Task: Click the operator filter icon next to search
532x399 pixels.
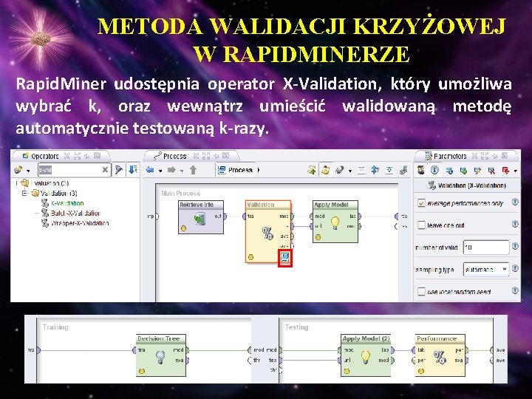Action: 118,170
